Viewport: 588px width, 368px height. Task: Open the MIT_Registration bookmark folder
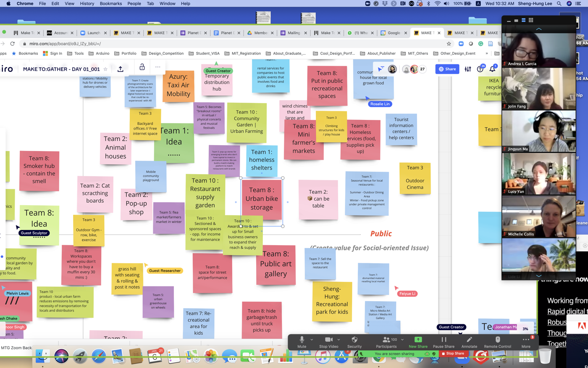click(x=242, y=53)
